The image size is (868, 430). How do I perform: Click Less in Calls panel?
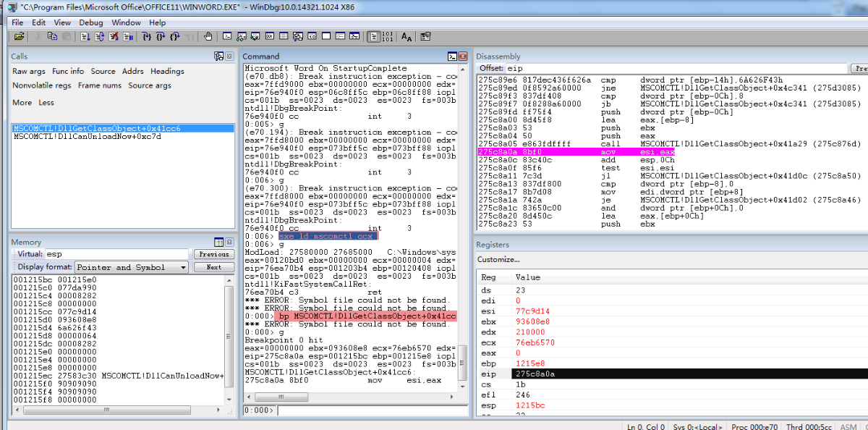point(46,103)
